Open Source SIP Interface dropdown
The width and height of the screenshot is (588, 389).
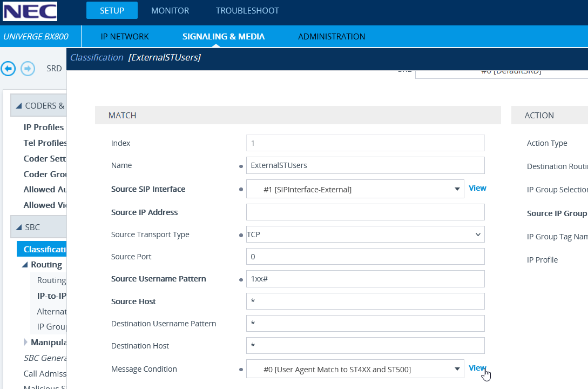click(x=355, y=189)
